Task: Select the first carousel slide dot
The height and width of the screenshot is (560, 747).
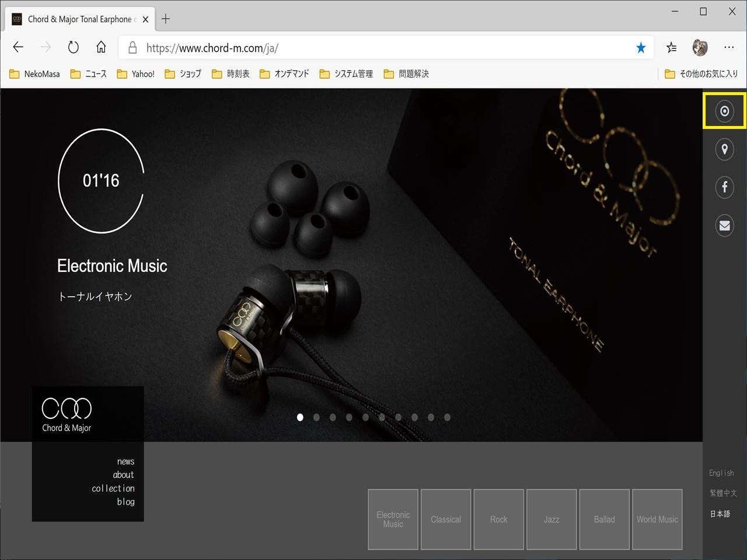Action: coord(300,417)
